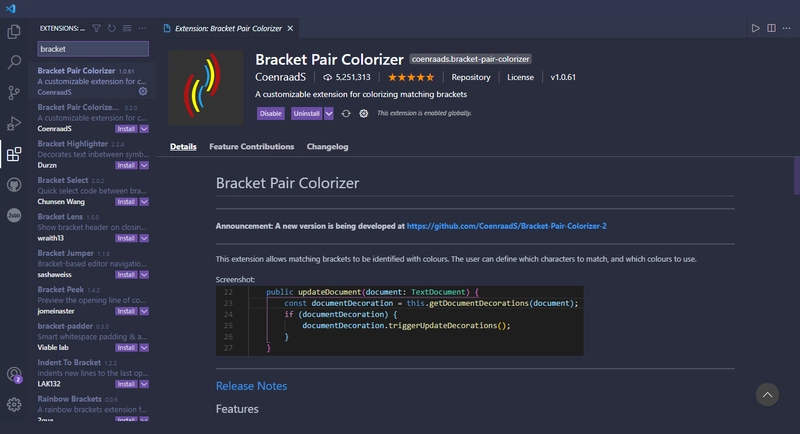Open the JSON view icon in activity bar

pyautogui.click(x=14, y=215)
